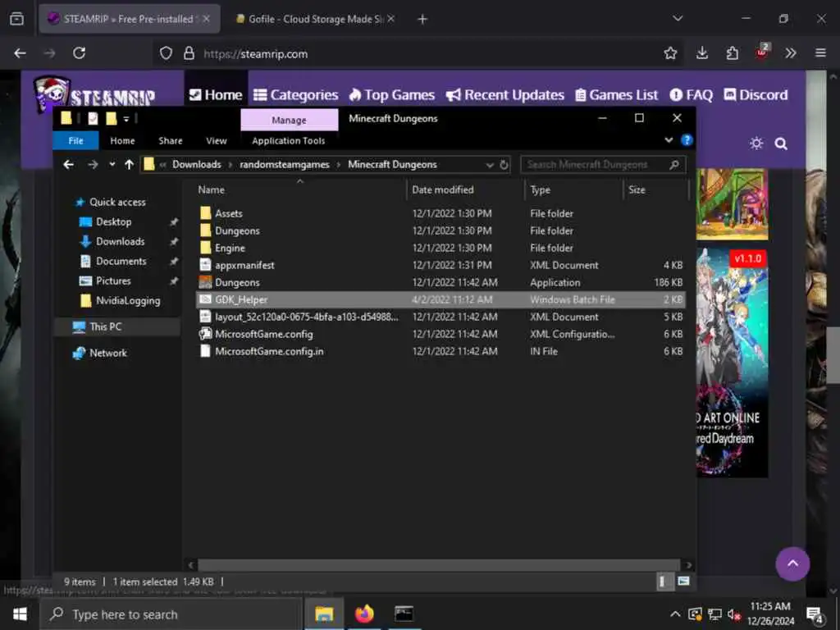Open the SteamRIP site search magnifier
This screenshot has width=840, height=630.
(x=781, y=144)
